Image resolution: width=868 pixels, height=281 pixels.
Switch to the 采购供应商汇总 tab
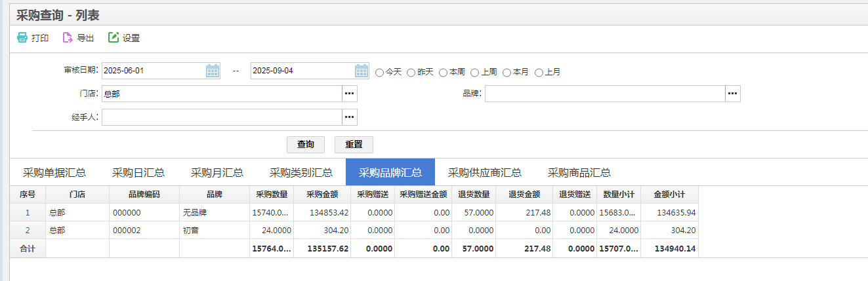(484, 172)
